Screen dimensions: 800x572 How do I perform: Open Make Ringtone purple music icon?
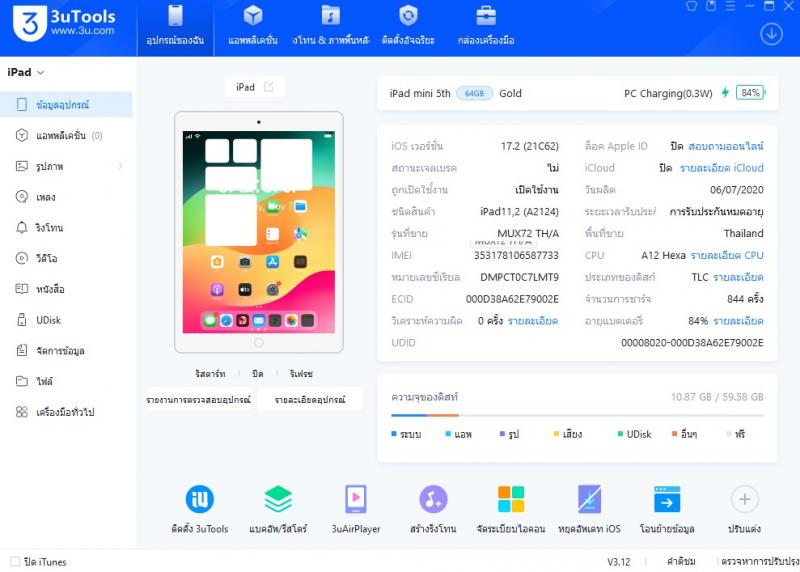[433, 499]
